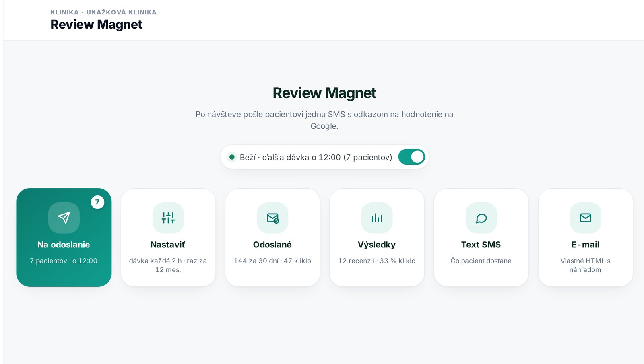
Task: Click the centered Review Magnet heading
Action: [324, 93]
